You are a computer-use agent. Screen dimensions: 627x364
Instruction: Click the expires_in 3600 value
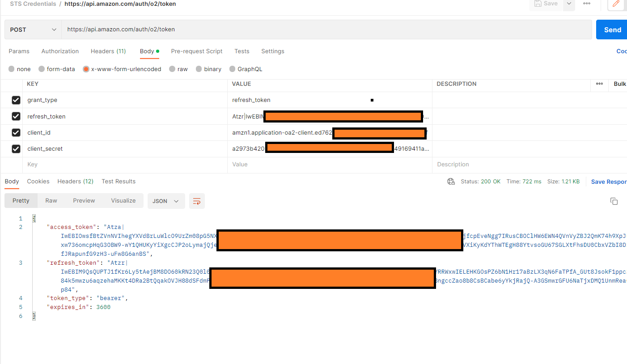pos(103,307)
